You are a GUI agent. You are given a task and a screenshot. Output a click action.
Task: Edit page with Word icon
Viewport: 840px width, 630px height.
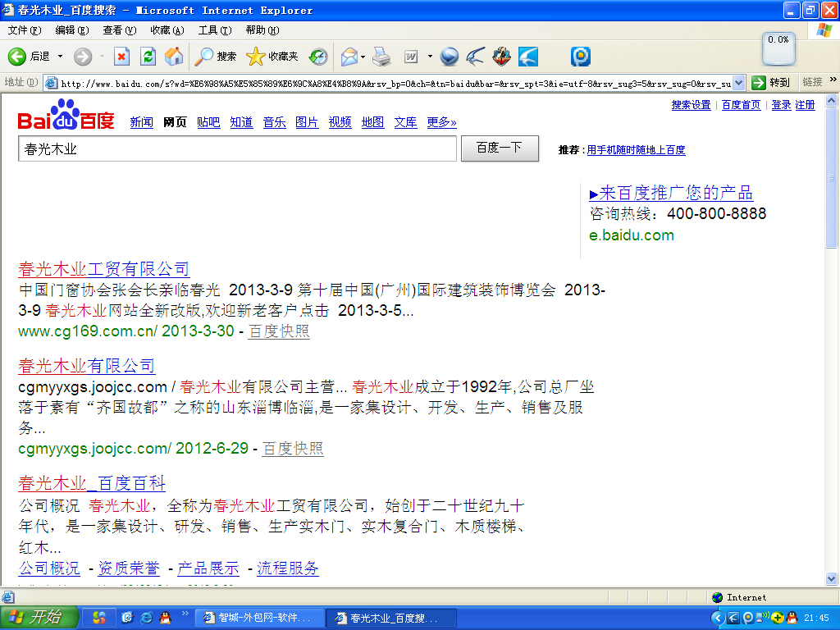tap(411, 57)
